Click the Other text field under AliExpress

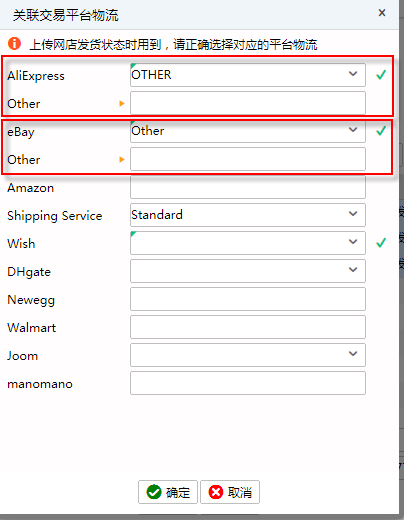(248, 103)
